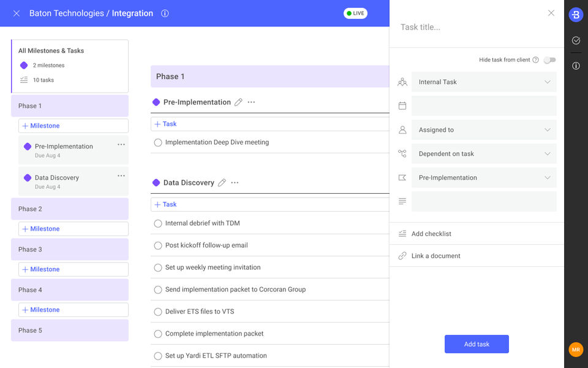Click the LIVE status badge
The image size is (588, 368).
tap(355, 13)
